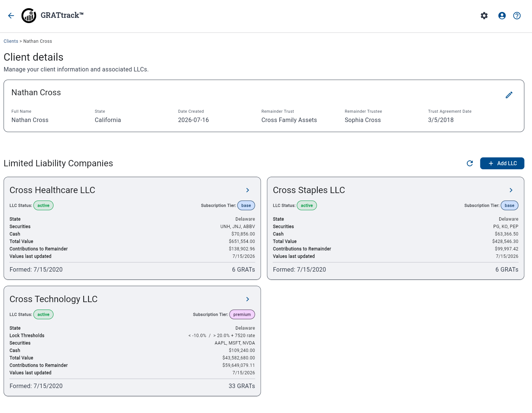Click cash value $109,240.00
This screenshot has width=532, height=413.
tap(242, 350)
